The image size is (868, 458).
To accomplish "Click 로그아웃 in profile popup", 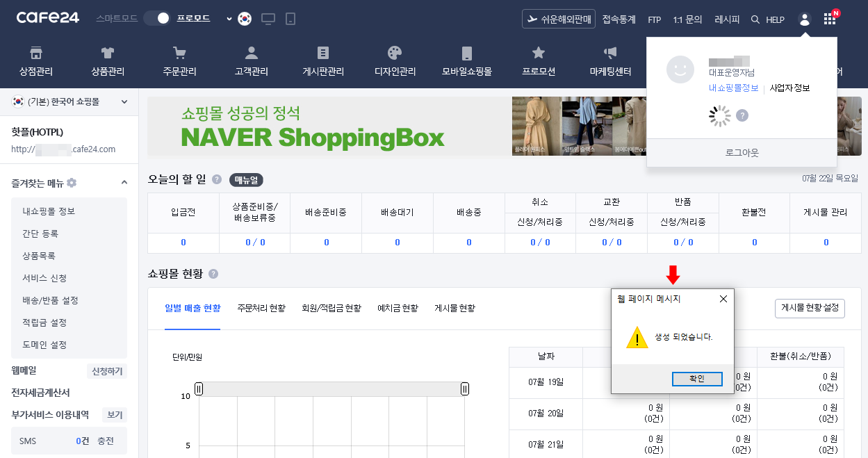I will [742, 152].
